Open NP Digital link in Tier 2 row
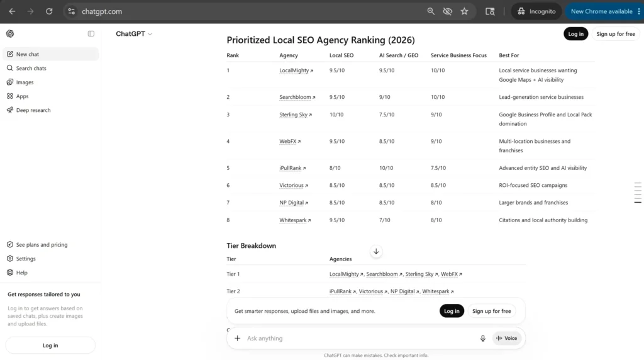644x360 pixels. click(404, 291)
